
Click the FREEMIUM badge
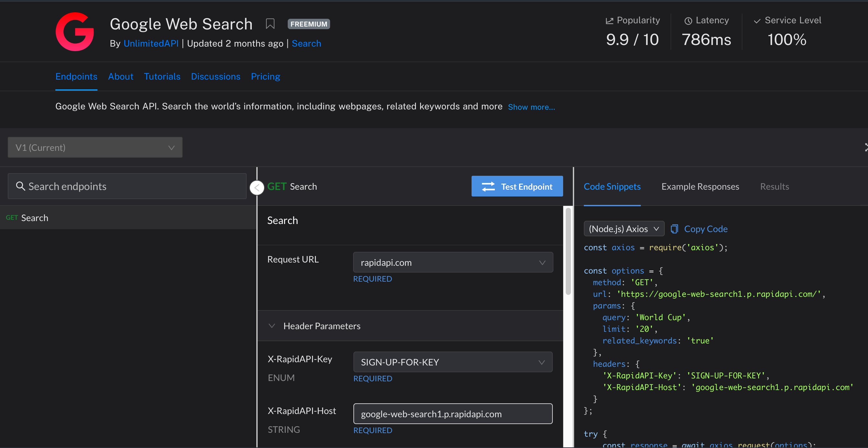point(309,24)
